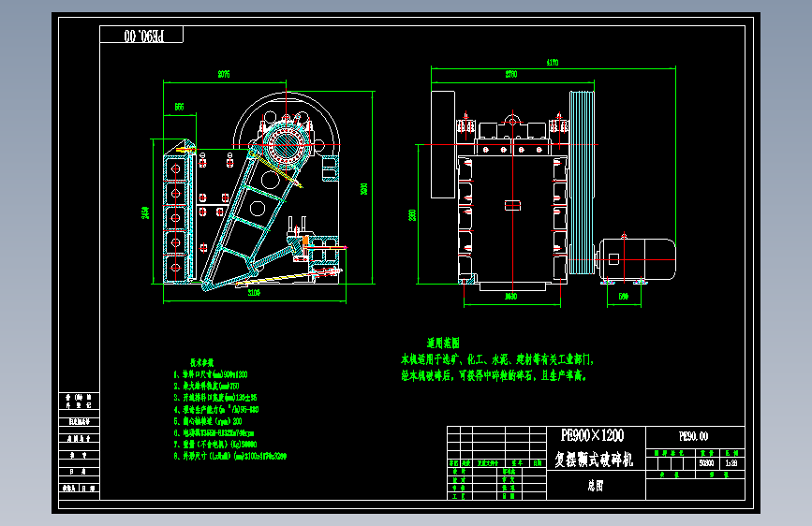The width and height of the screenshot is (812, 526).
Task: Click spec line 5 eccentric shaft speed (rpm)
Action: pyautogui.click(x=208, y=421)
